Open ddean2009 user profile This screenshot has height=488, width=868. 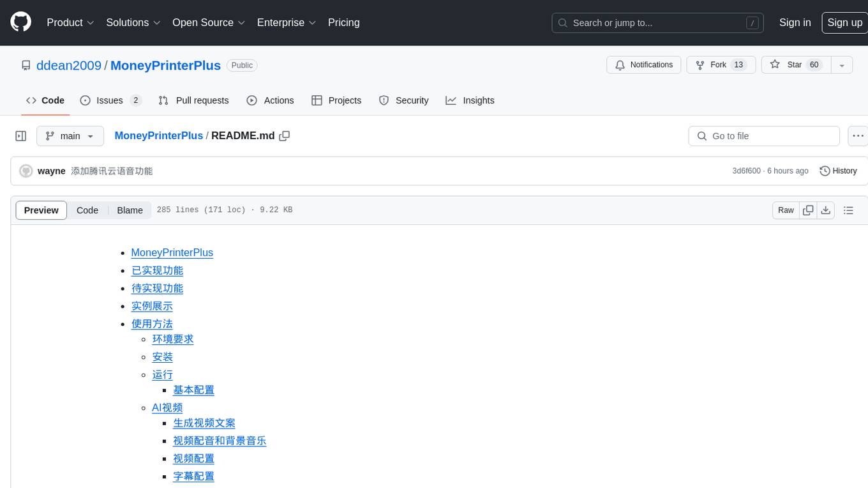(69, 65)
